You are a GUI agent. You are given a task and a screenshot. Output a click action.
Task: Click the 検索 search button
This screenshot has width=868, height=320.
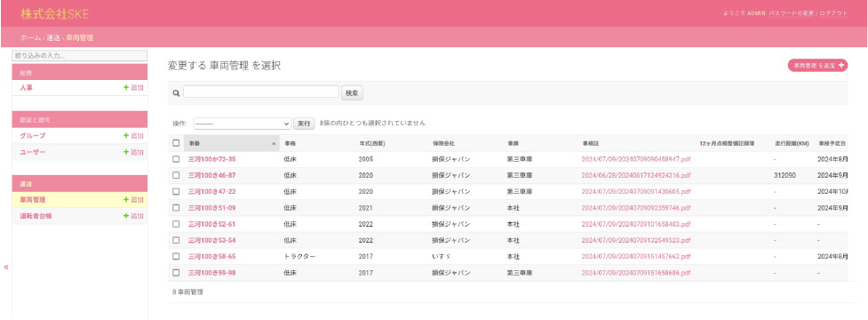tap(352, 93)
